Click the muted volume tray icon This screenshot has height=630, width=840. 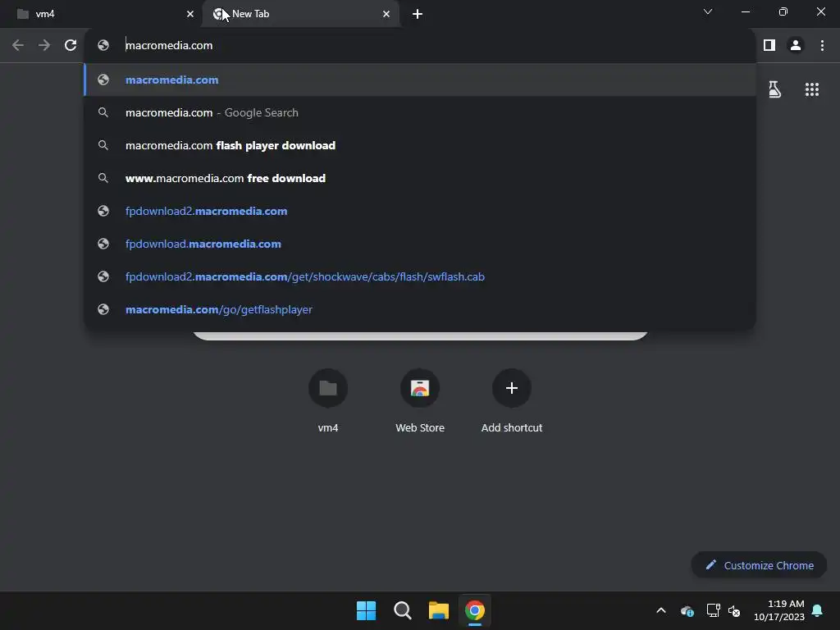[x=734, y=610]
